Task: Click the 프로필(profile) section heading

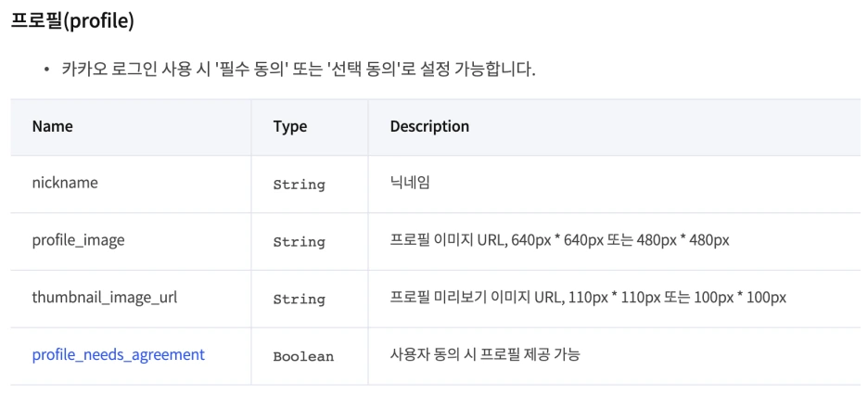Action: pyautogui.click(x=72, y=19)
